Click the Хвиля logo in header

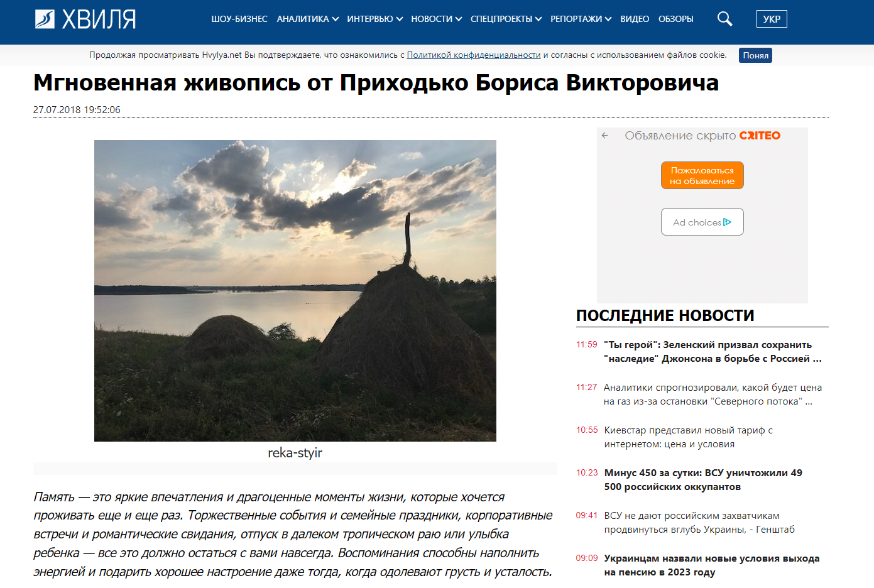pos(85,19)
